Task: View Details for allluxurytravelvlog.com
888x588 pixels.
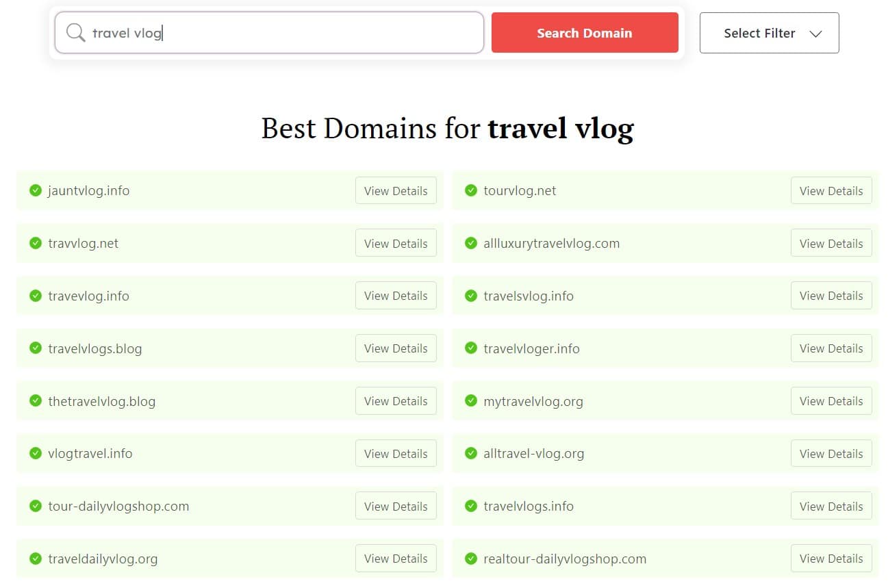Action: pos(831,243)
